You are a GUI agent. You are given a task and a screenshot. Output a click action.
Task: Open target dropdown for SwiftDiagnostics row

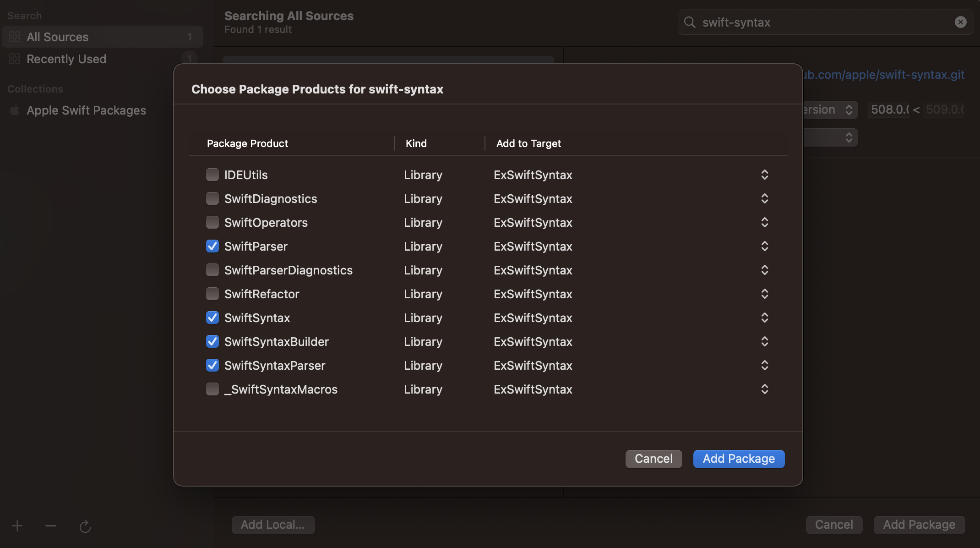pos(764,198)
